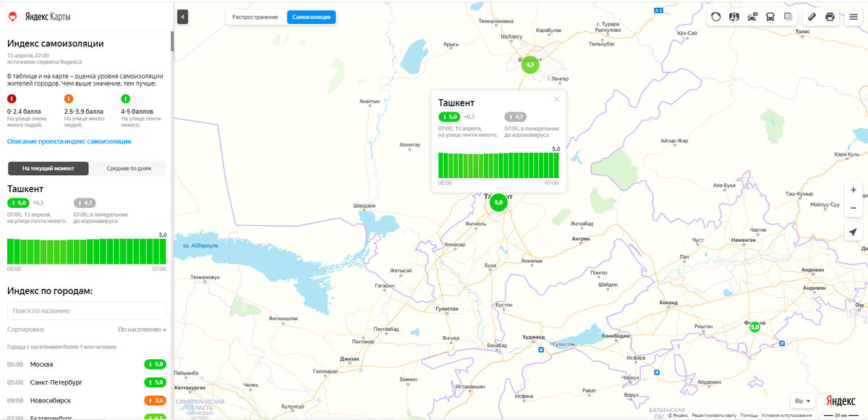Select На текущий момент view
The width and height of the screenshot is (868, 420).
point(48,168)
